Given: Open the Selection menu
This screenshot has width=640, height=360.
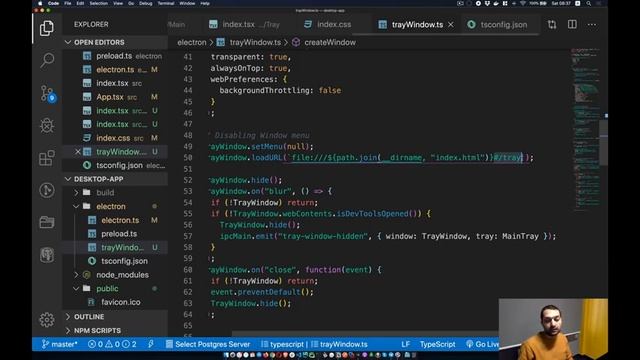Looking at the screenshot, I should (98, 3).
